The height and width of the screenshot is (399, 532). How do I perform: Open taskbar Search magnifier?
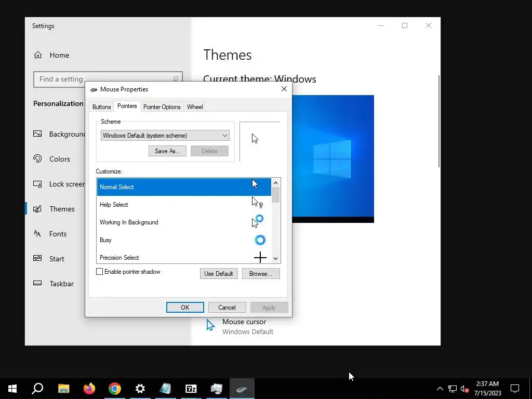[x=37, y=389]
